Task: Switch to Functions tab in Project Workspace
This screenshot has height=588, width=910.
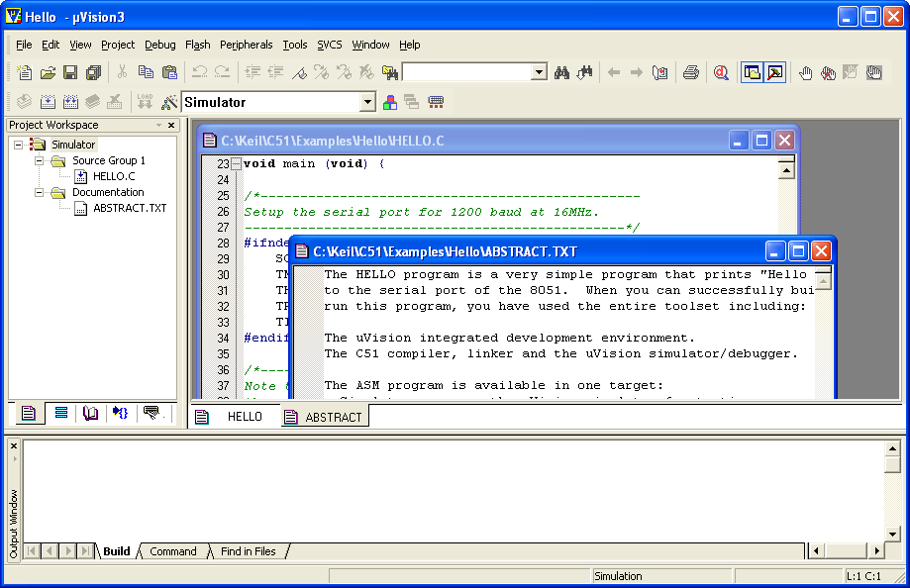Action: pos(121,413)
